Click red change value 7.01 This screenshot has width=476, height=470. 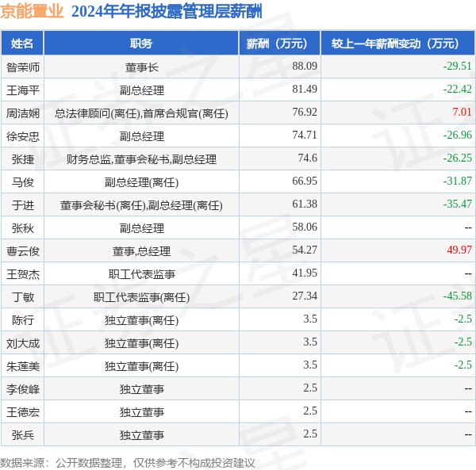(462, 112)
